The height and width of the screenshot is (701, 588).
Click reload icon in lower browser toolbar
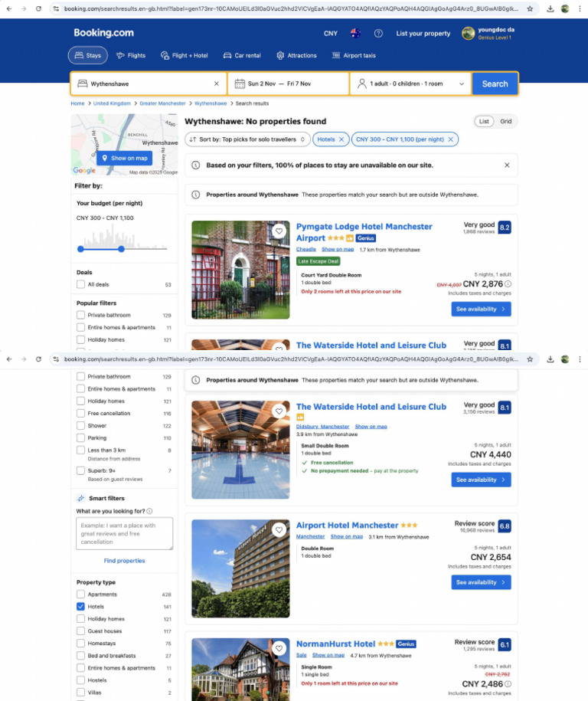pyautogui.click(x=38, y=359)
